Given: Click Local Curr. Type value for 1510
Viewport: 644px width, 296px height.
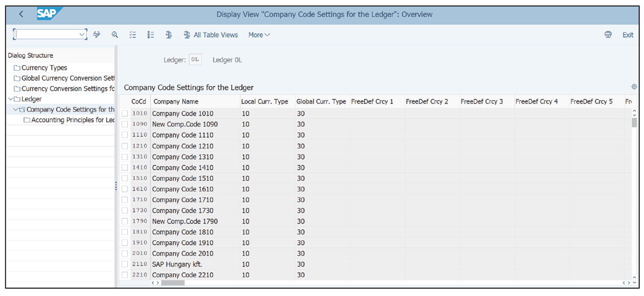Looking at the screenshot, I should click(267, 178).
